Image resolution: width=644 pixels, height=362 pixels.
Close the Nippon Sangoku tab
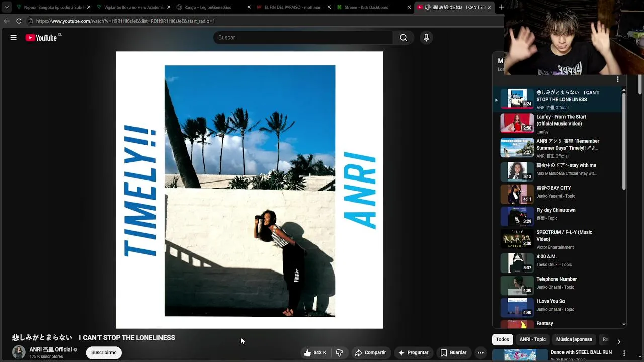pos(89,7)
